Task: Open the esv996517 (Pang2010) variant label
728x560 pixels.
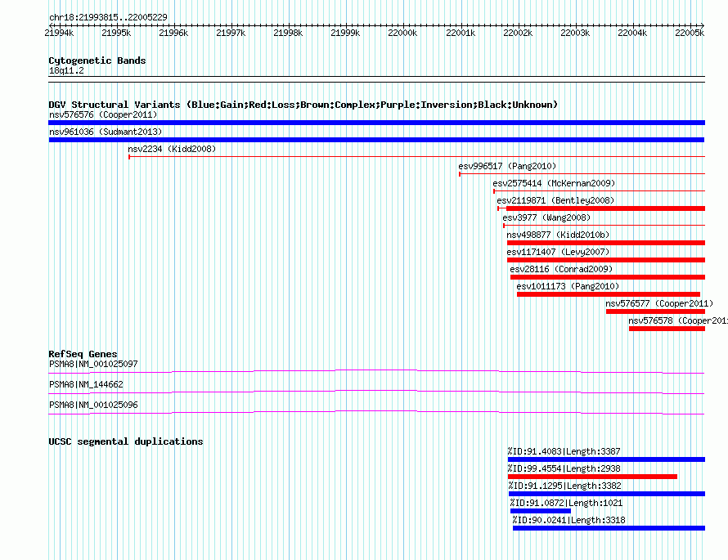Action: (507, 166)
